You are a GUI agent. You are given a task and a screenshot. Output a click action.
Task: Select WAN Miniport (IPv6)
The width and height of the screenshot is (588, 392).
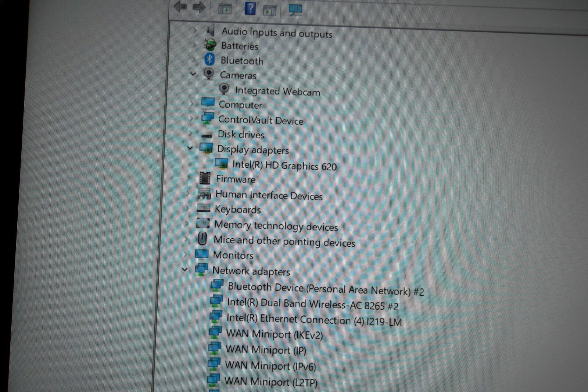pyautogui.click(x=270, y=366)
